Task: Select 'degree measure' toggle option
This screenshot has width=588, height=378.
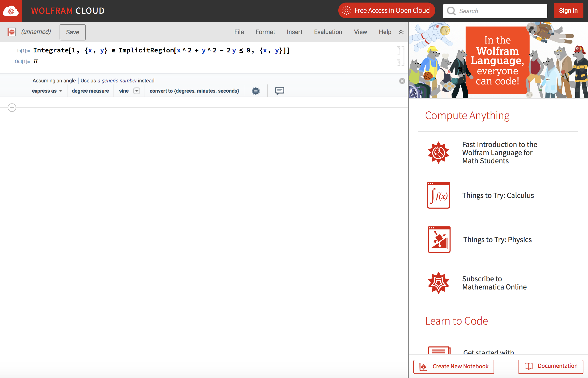Action: (x=90, y=90)
